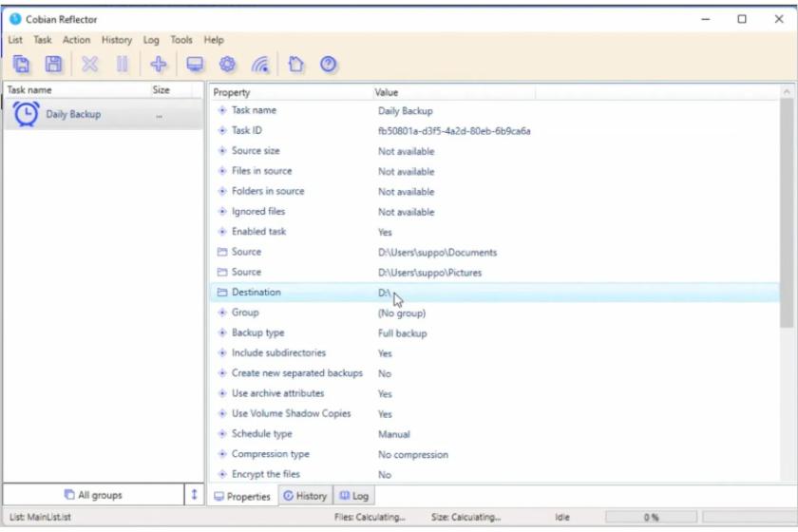Open the List menu

coord(15,40)
